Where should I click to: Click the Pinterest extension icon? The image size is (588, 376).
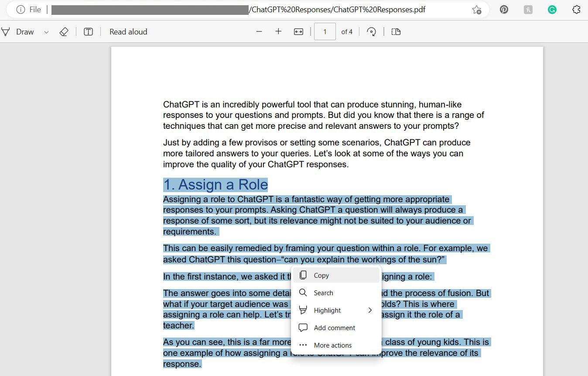click(504, 9)
